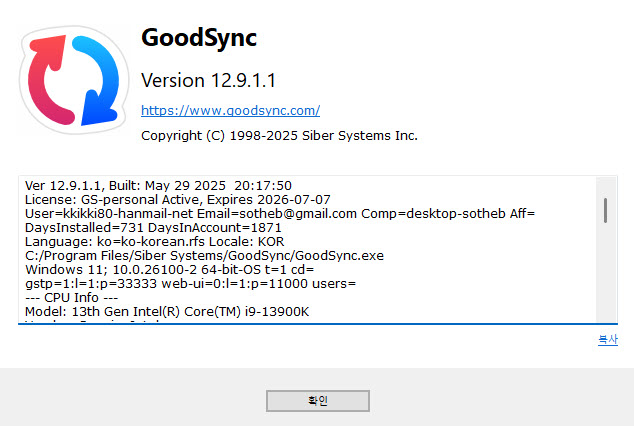This screenshot has height=426, width=634.
Task: Click the GoodSync logo icon
Action: point(74,80)
